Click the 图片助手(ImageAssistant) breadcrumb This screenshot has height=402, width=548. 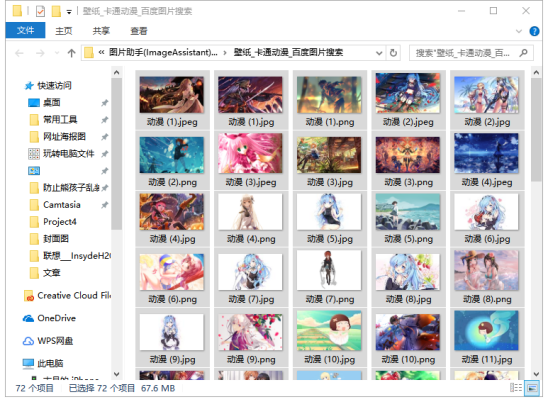[x=163, y=52]
